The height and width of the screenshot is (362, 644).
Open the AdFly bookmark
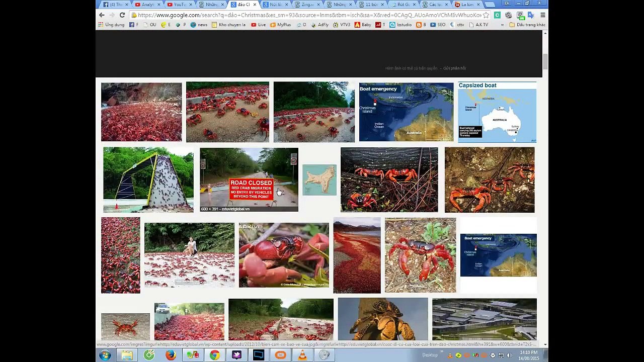(319, 25)
